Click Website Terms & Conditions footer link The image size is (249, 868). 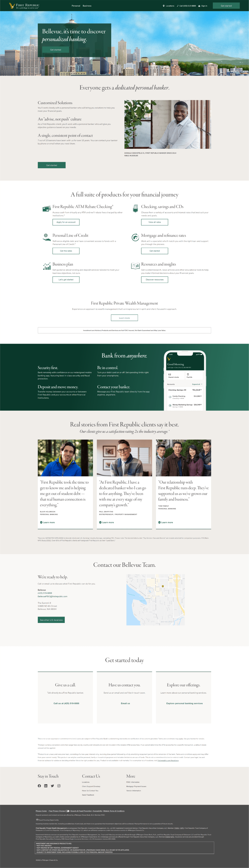point(114,811)
